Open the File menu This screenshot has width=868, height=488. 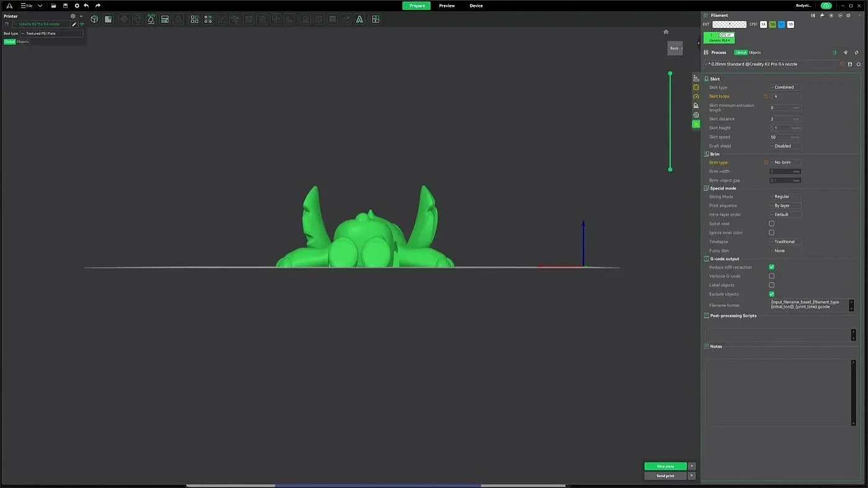pos(27,6)
